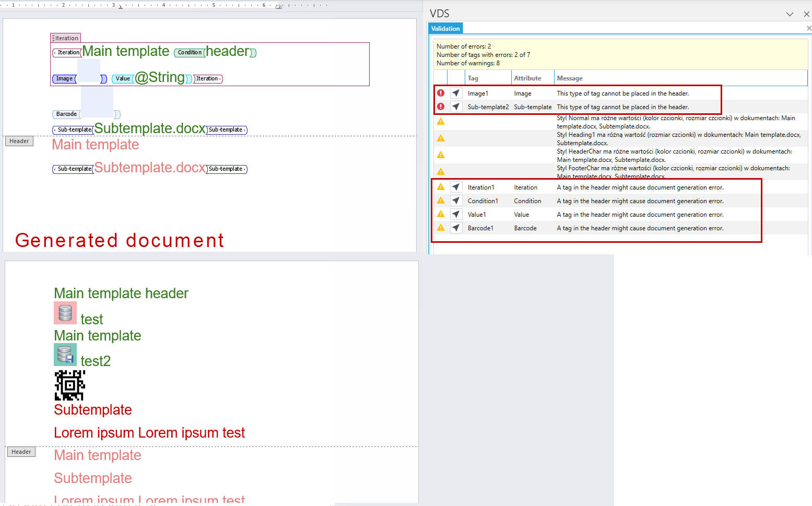Select the Value tag before @String
The image size is (812, 506).
click(x=123, y=79)
